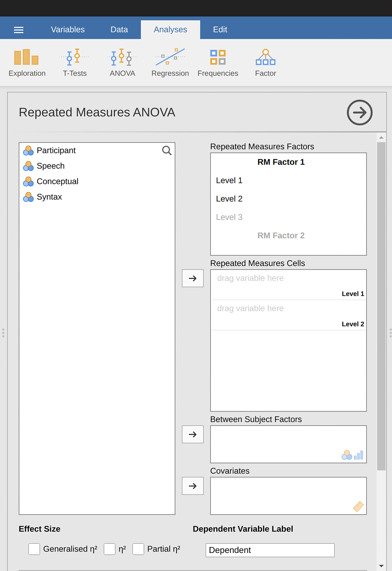Switch to the Variables tab
Image resolution: width=392 pixels, height=571 pixels.
(68, 30)
